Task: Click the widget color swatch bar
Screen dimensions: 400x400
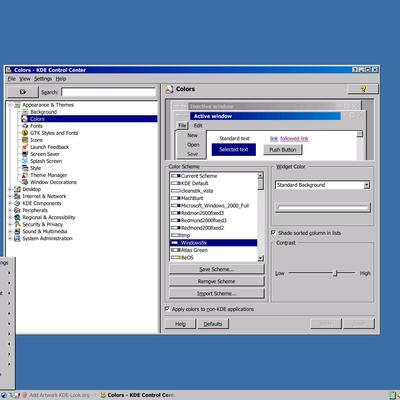Action: click(x=323, y=208)
